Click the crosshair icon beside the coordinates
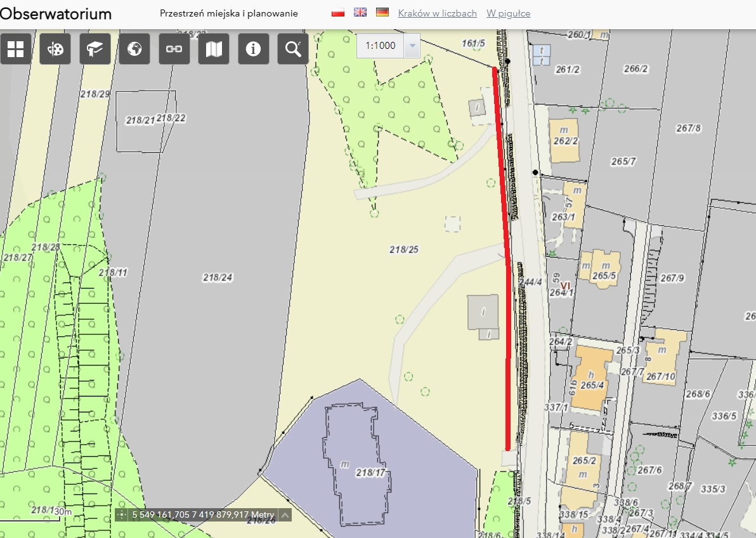 (122, 515)
